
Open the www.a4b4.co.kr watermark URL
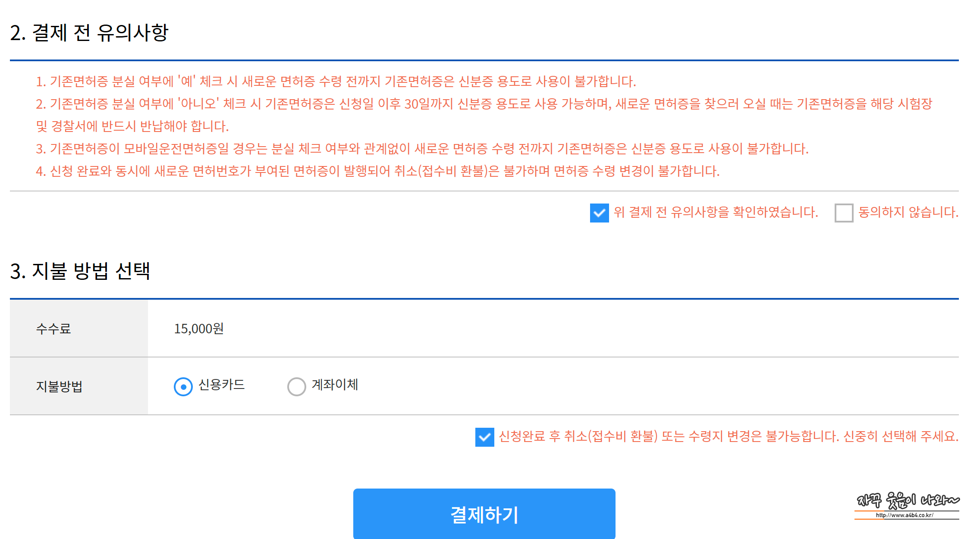[905, 515]
